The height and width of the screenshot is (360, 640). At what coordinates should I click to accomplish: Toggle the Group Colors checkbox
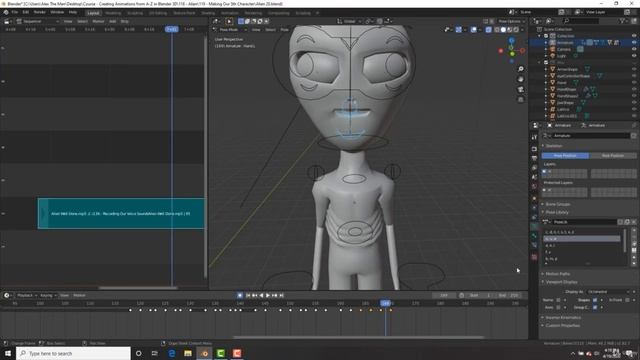pyautogui.click(x=595, y=307)
